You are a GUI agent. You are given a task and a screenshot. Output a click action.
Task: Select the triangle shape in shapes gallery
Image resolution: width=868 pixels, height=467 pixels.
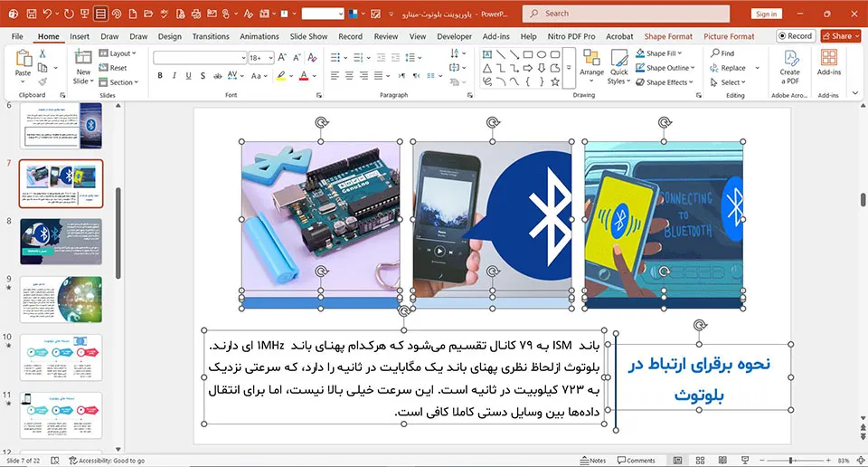pos(487,68)
